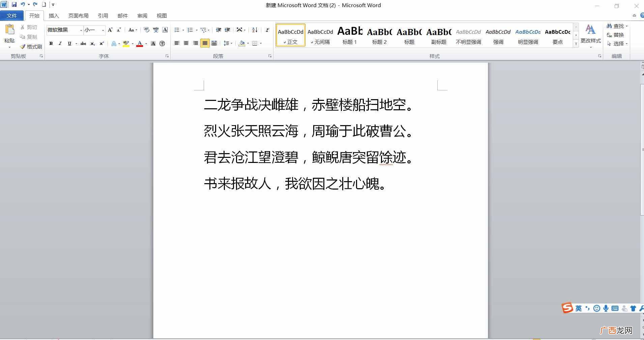The image size is (644, 340).
Task: Click the Paste clipboard icon
Action: [9, 30]
